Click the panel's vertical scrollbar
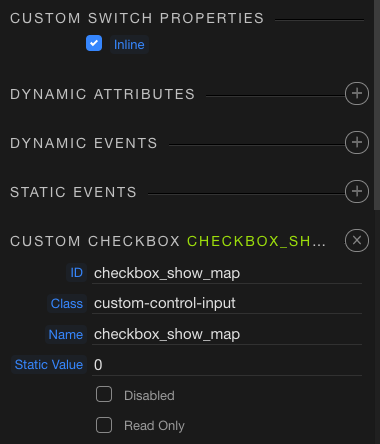This screenshot has height=444, width=380. [x=377, y=105]
